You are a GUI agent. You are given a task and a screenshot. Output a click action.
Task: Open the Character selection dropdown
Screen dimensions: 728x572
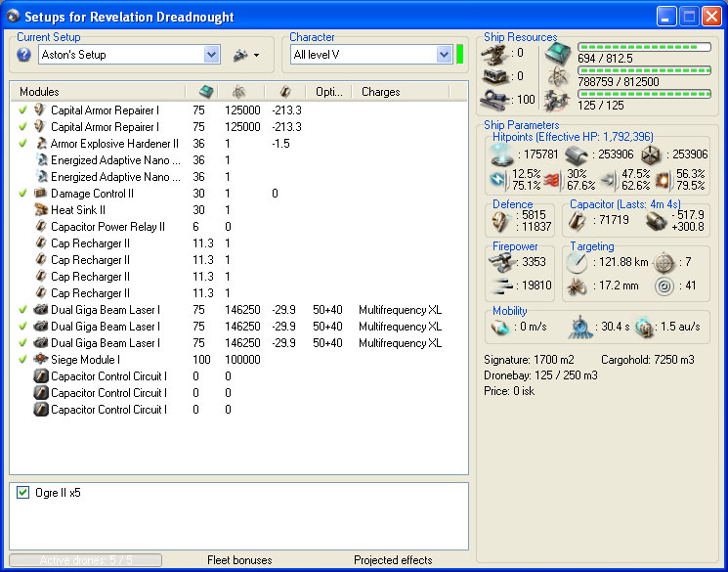click(444, 55)
